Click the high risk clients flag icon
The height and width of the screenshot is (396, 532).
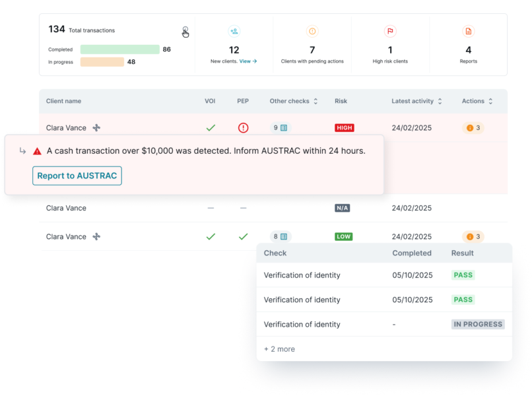point(390,31)
